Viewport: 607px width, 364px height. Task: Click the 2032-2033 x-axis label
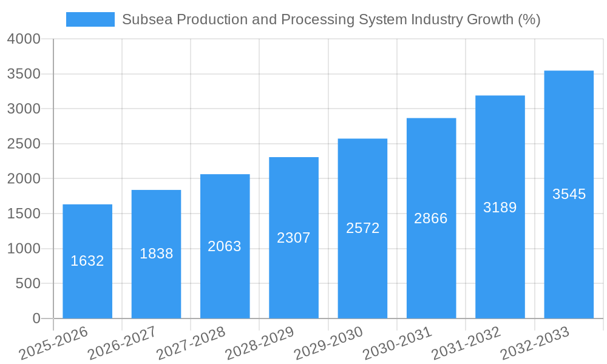[x=535, y=343]
